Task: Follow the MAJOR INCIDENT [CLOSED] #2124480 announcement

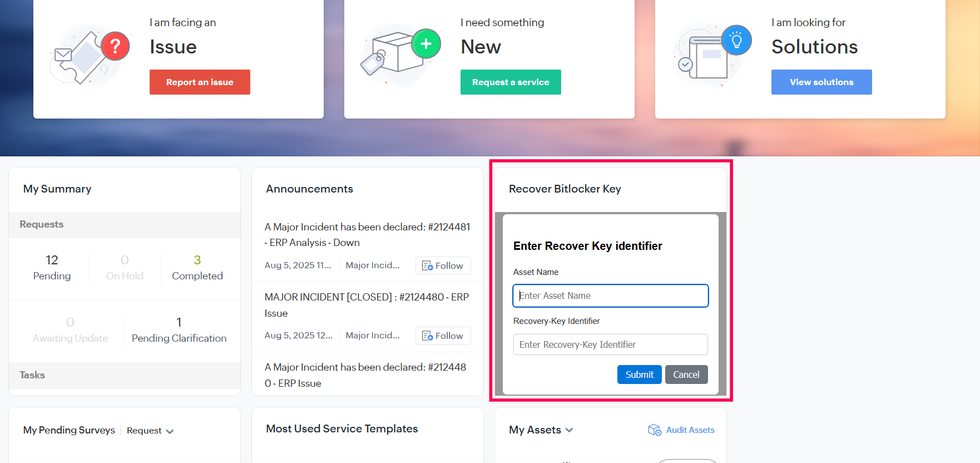Action: (443, 336)
